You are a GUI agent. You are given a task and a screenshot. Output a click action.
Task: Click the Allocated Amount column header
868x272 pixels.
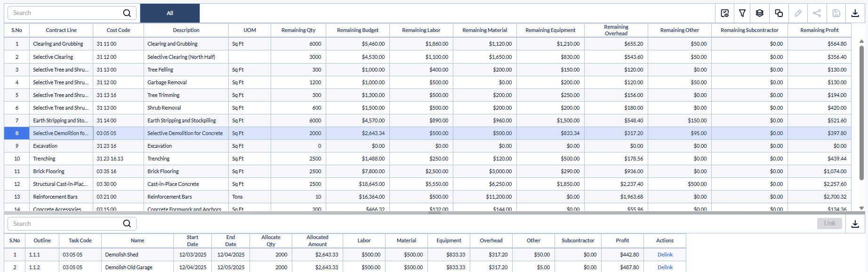click(317, 240)
